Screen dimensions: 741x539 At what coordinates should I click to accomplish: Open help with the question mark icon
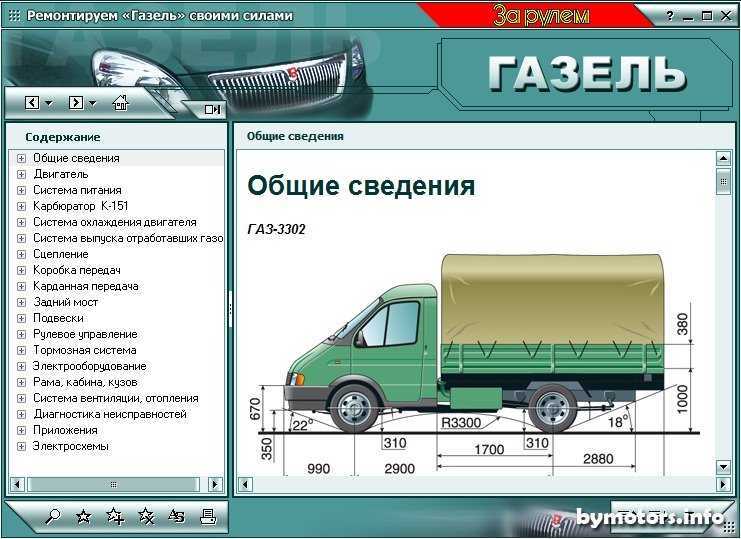[670, 16]
